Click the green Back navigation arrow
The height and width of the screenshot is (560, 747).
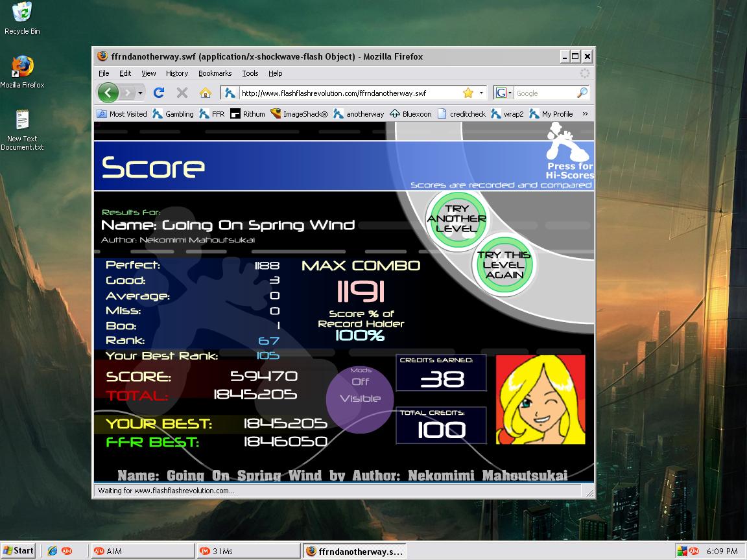tap(108, 93)
